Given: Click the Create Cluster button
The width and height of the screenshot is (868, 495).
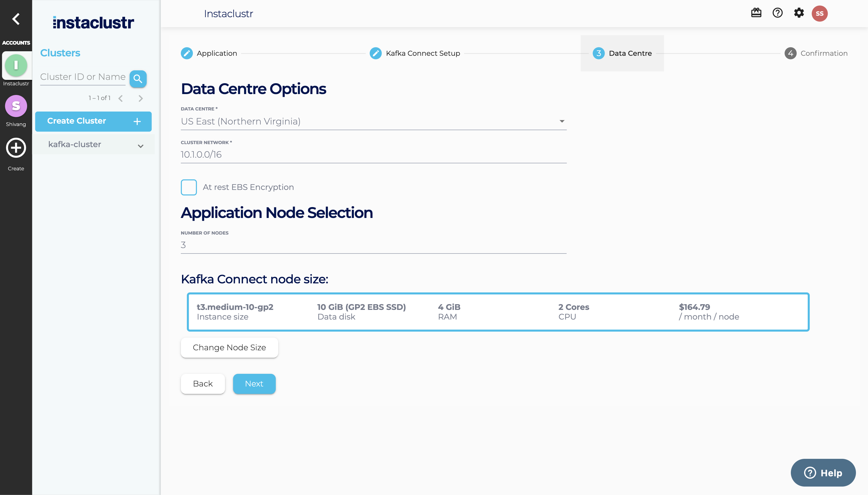Looking at the screenshot, I should 93,121.
